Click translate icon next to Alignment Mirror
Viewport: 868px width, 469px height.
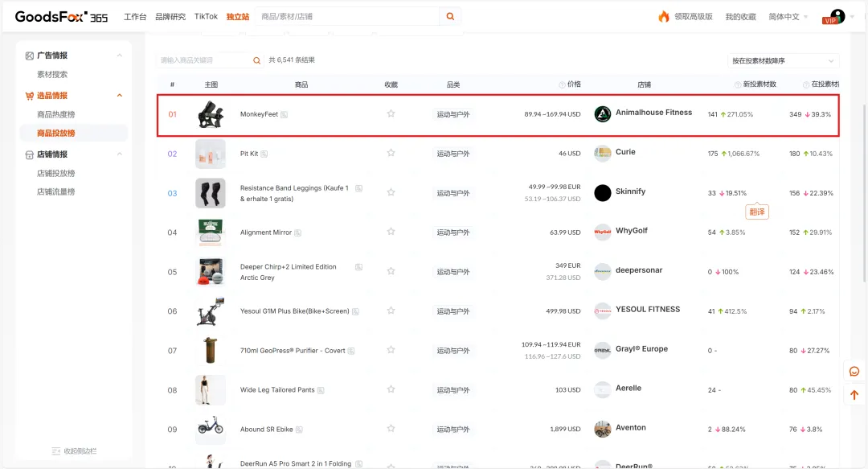point(298,232)
